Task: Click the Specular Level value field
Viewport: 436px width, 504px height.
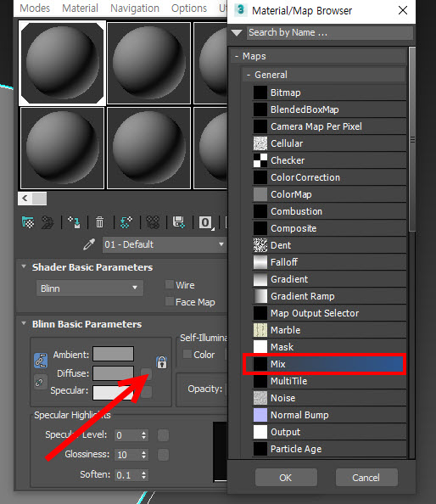Action: (x=127, y=435)
